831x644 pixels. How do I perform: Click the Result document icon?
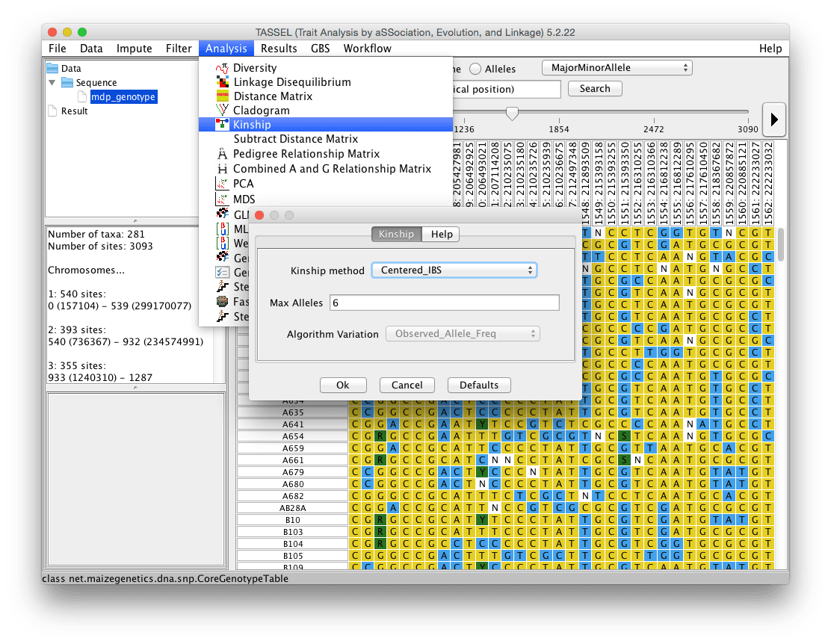tap(52, 111)
